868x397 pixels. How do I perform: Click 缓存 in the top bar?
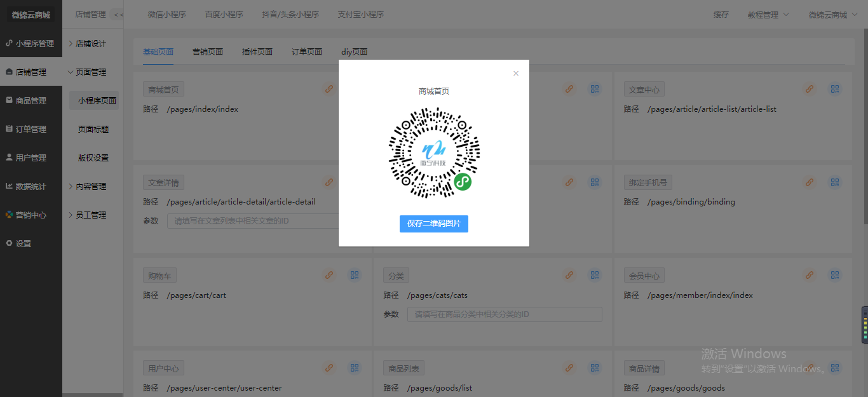pyautogui.click(x=721, y=15)
